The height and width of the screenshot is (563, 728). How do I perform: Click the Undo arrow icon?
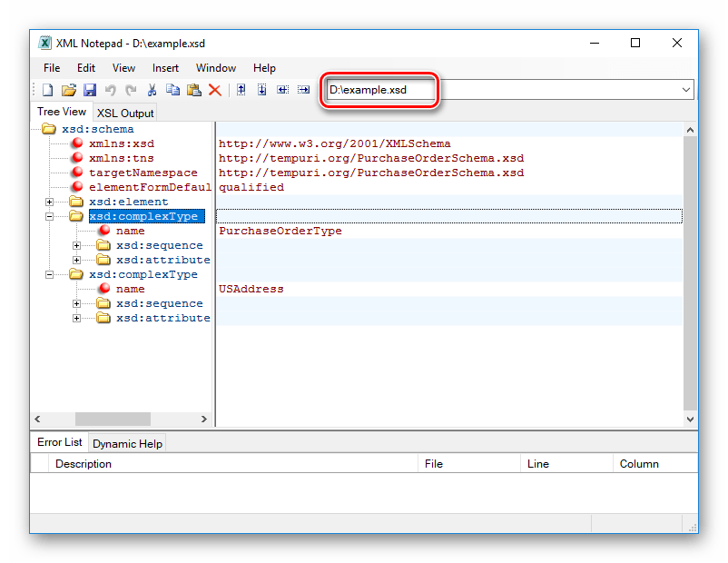(x=110, y=90)
